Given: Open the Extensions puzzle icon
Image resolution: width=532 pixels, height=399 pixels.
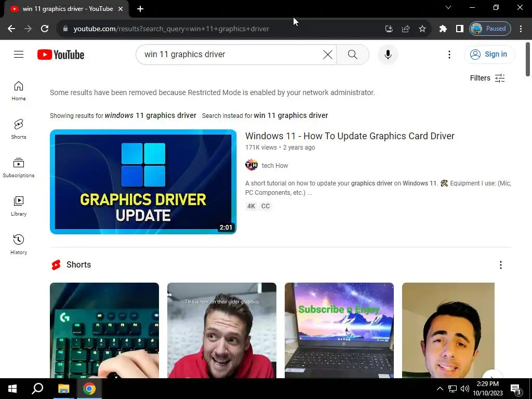Looking at the screenshot, I should [x=443, y=29].
